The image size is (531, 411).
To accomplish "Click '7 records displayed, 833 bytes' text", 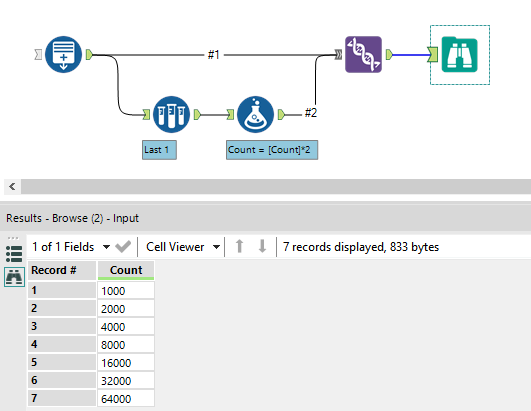I will pos(361,247).
